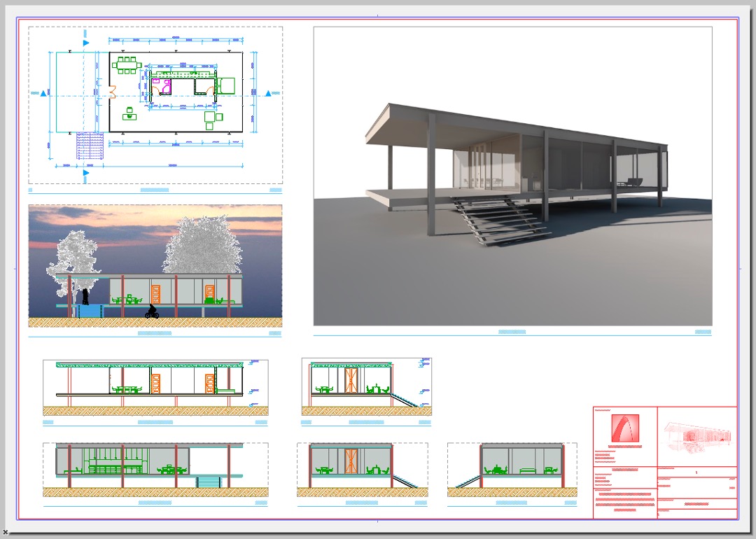Select the 3D perspective rendering of the house
Image resolution: width=756 pixels, height=539 pixels.
tap(512, 176)
